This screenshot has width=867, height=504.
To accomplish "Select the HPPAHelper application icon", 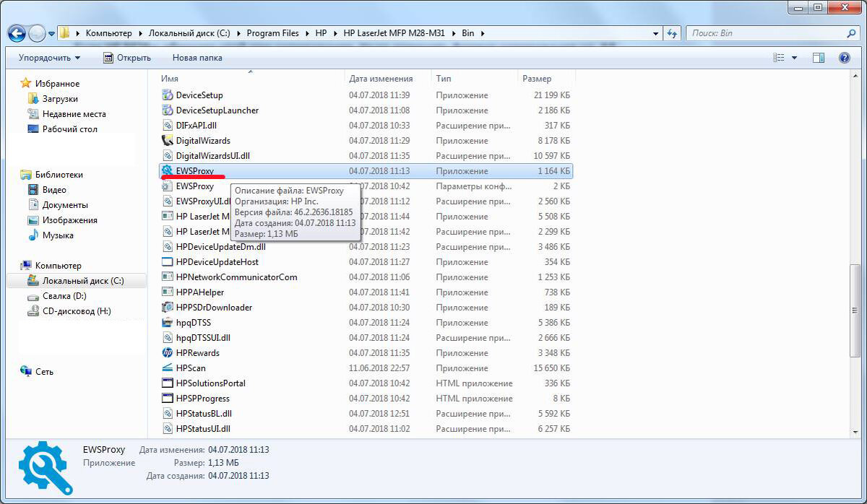I will [167, 292].
